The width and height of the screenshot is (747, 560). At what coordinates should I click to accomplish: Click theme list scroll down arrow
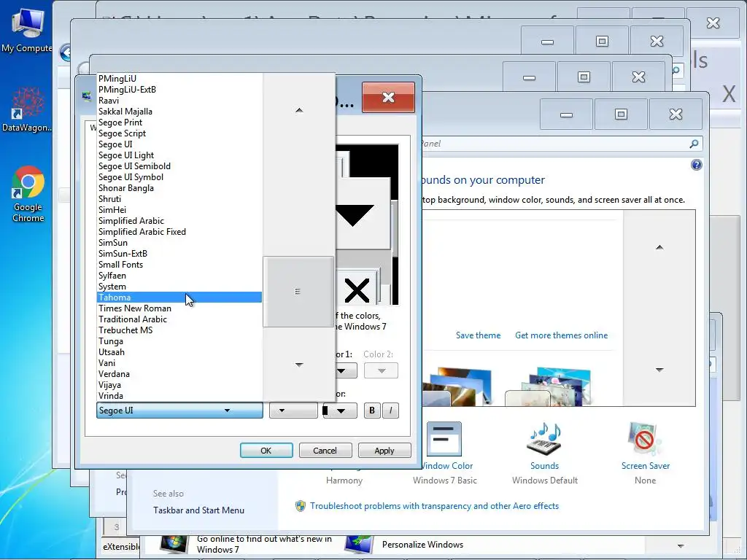(659, 370)
